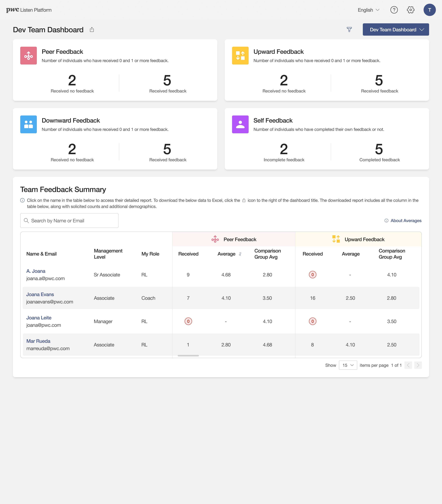Click Upward Feedback Comparison Group Avg header
This screenshot has width=442, height=504.
(x=392, y=254)
